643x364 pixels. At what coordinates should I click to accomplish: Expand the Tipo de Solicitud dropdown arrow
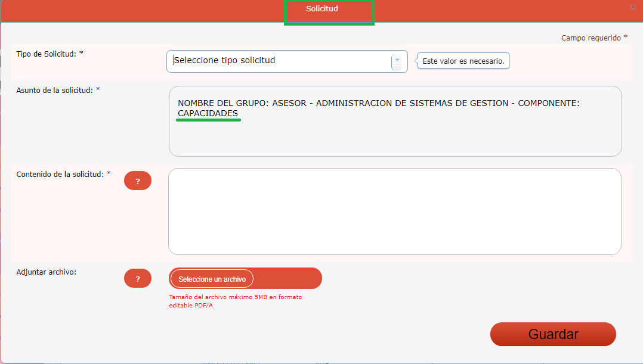coord(397,61)
